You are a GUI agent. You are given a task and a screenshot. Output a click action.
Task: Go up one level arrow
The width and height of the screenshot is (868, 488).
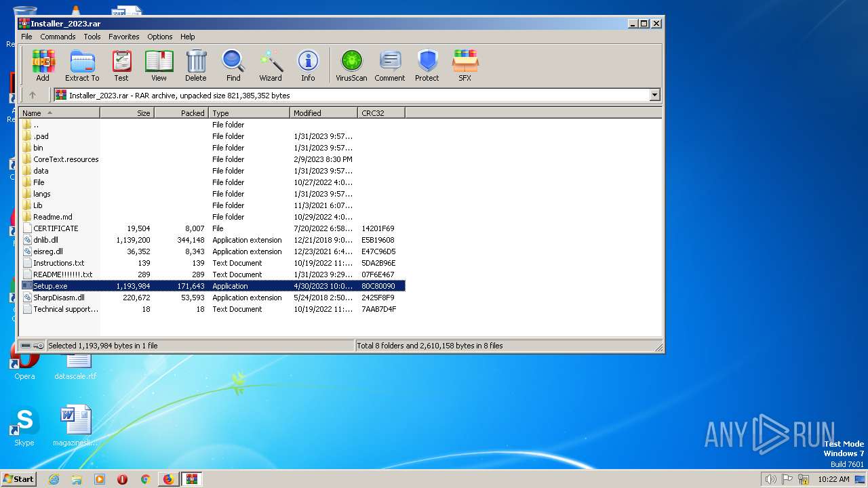pyautogui.click(x=32, y=95)
